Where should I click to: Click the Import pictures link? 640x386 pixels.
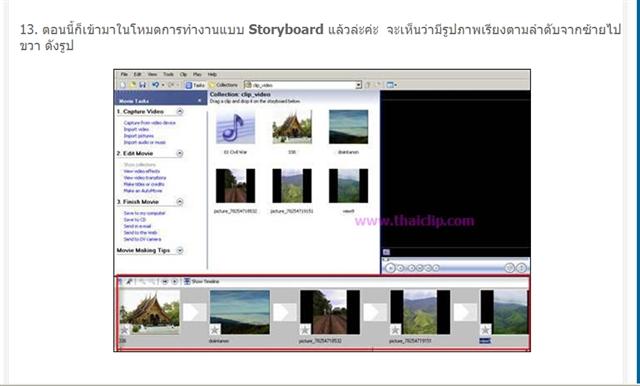tap(139, 136)
